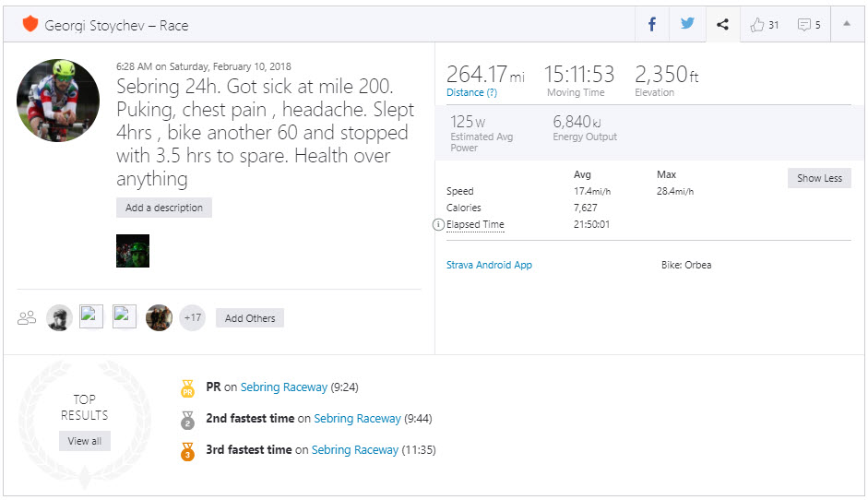
Task: Click the Twitter share icon
Action: pos(687,25)
